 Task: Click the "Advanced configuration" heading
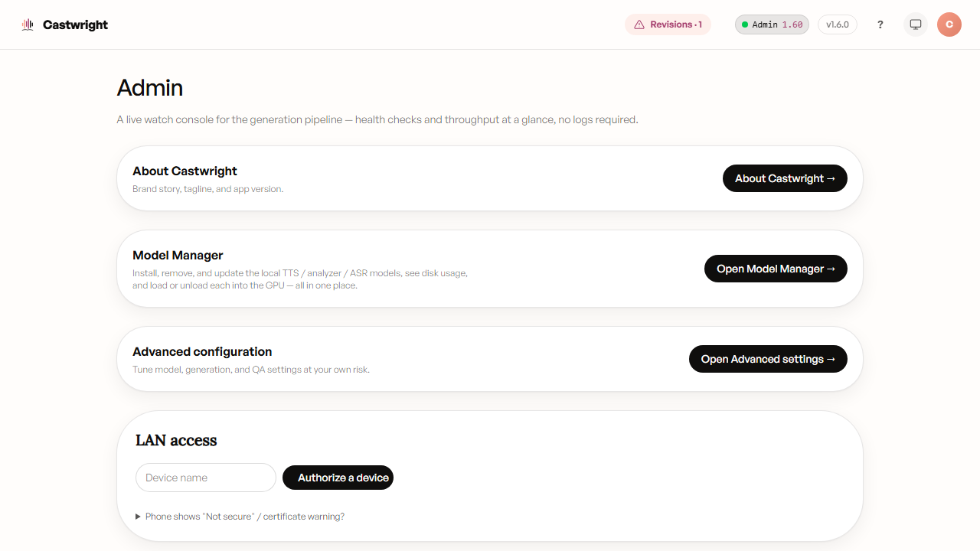[x=202, y=351]
